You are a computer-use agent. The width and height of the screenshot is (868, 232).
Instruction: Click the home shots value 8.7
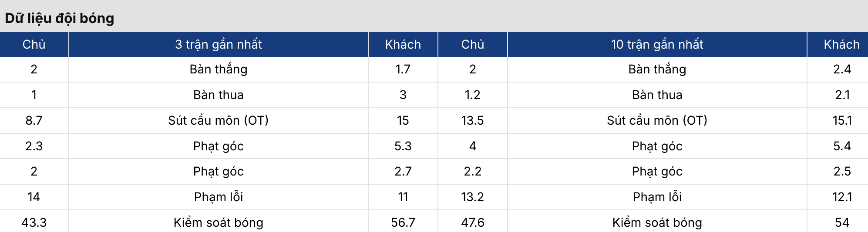(x=34, y=120)
